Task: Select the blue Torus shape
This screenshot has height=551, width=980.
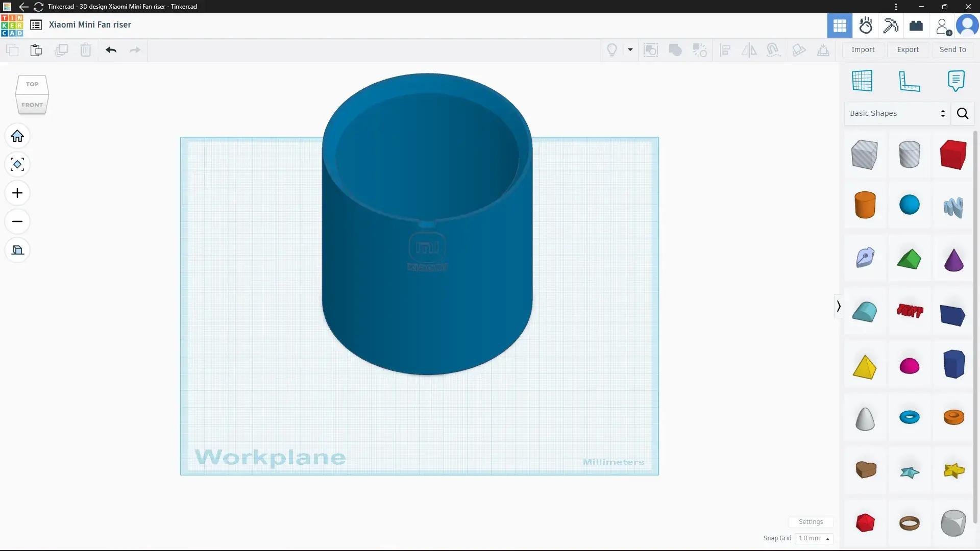Action: [909, 417]
